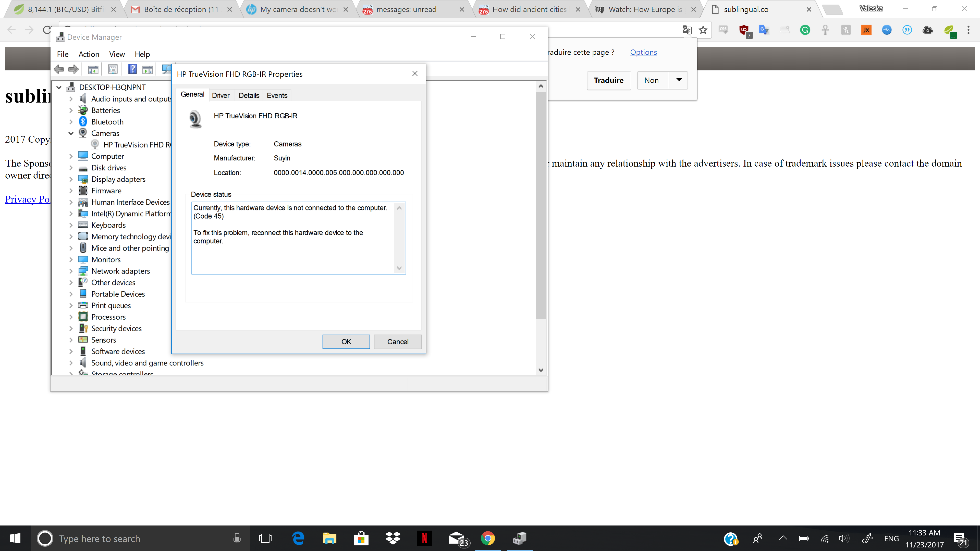The height and width of the screenshot is (551, 980).
Task: Close the Properties dialog with the X
Action: pyautogui.click(x=415, y=74)
